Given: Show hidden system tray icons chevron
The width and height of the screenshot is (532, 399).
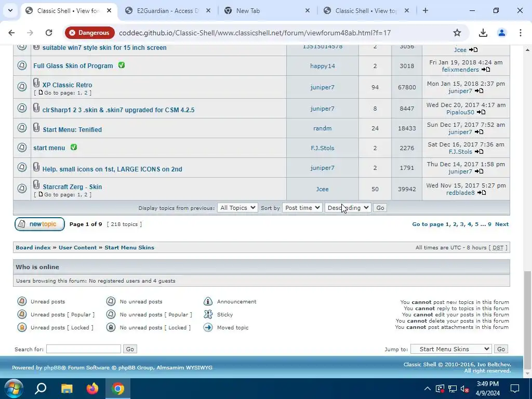Looking at the screenshot, I should coord(428,389).
